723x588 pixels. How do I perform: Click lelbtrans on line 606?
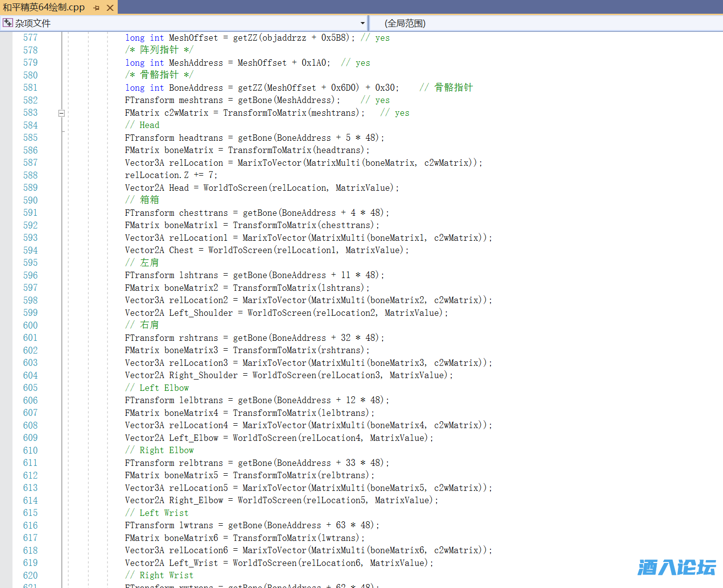(x=201, y=400)
